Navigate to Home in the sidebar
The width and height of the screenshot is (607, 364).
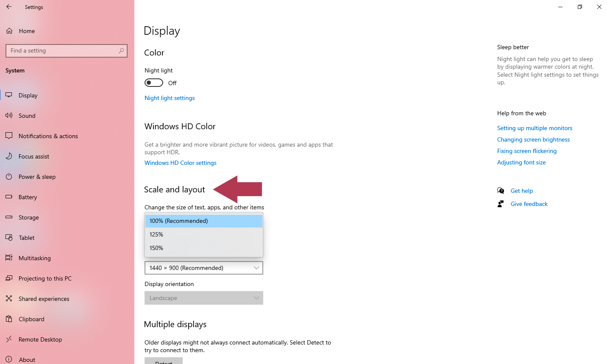click(26, 31)
